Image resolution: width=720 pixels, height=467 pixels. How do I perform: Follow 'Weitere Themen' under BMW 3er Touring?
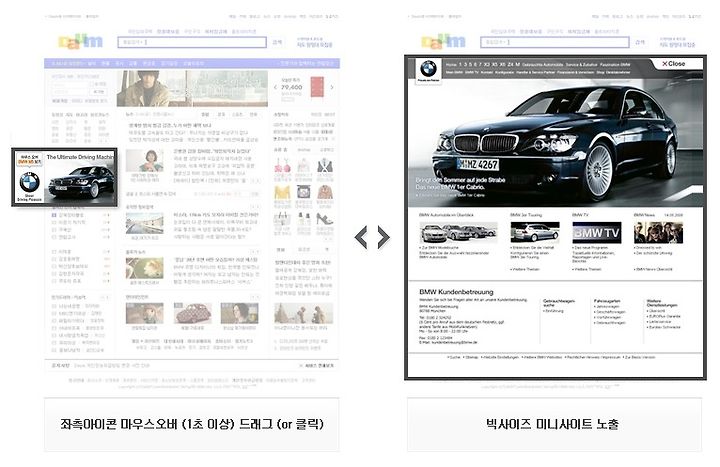coord(525,269)
